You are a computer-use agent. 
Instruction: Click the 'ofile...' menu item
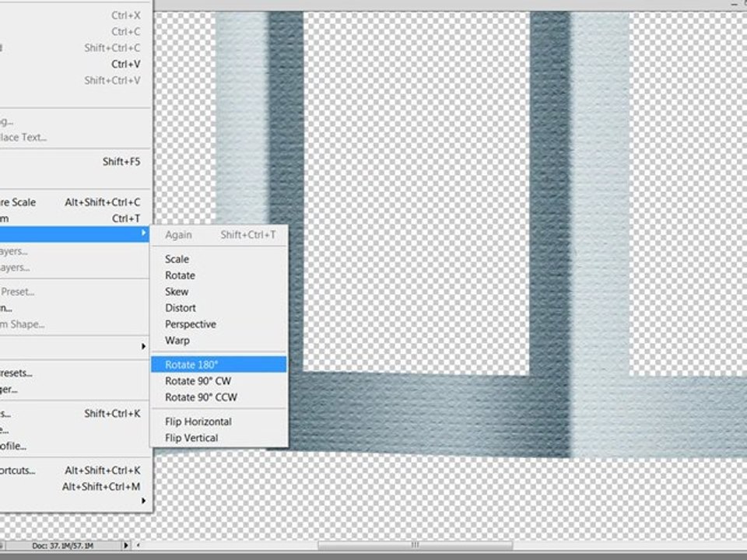click(75, 446)
